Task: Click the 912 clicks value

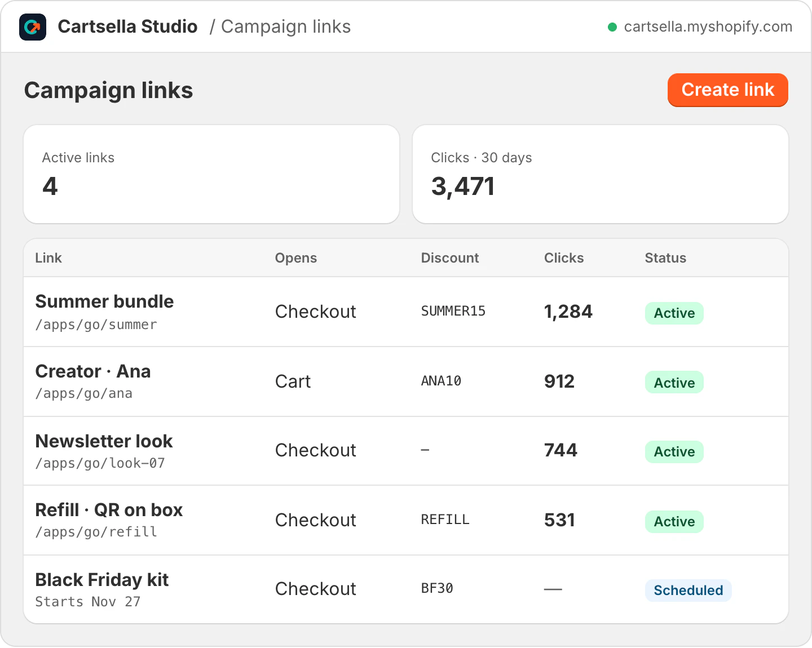Action: (x=559, y=381)
